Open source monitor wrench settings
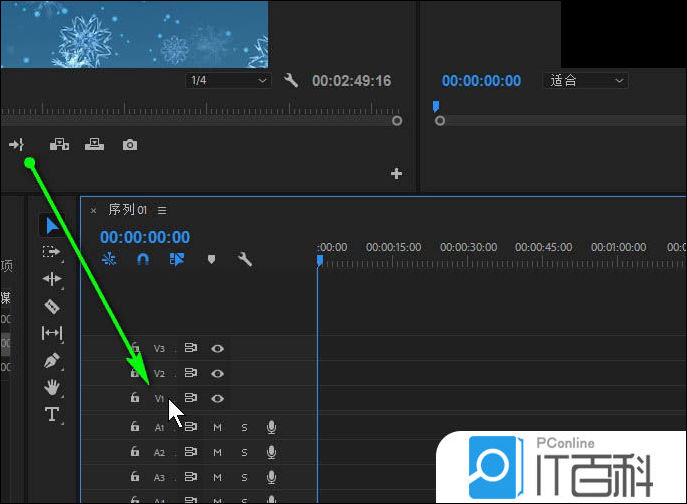The width and height of the screenshot is (687, 504). [290, 81]
